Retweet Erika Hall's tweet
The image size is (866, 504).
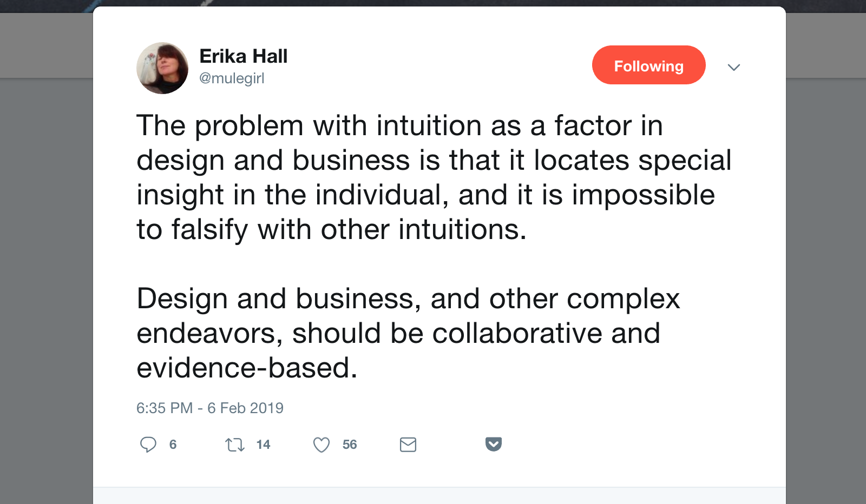coord(235,445)
